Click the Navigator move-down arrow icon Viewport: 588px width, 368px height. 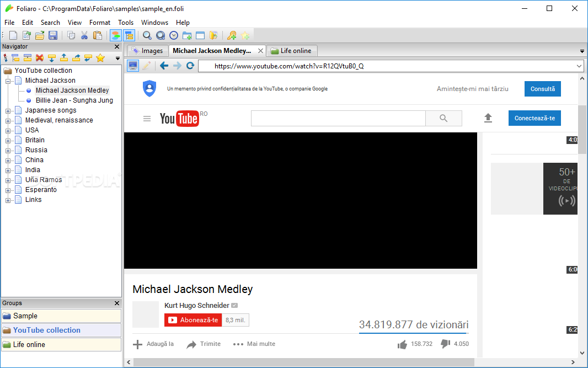point(52,58)
